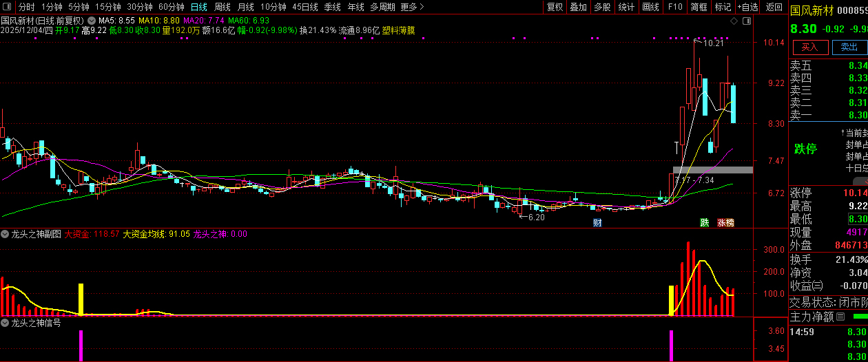Image resolution: width=868 pixels, height=362 pixels.
Task: Switch to the 45日线 period tab
Action: click(304, 7)
